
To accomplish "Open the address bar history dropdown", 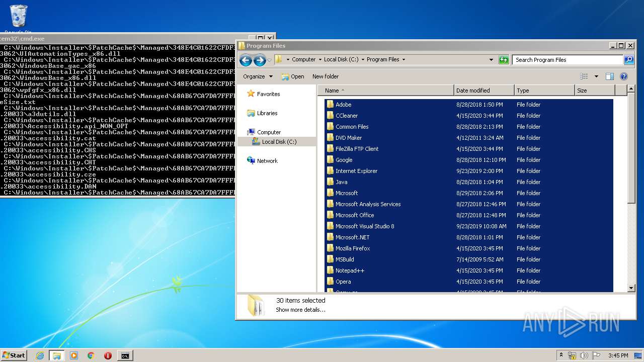I will [x=492, y=60].
